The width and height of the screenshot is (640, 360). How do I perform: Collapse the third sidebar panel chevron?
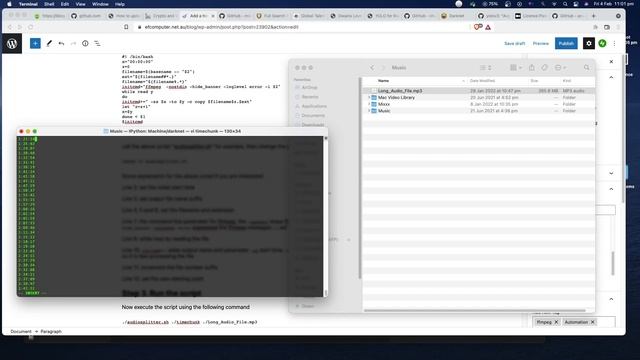click(611, 189)
